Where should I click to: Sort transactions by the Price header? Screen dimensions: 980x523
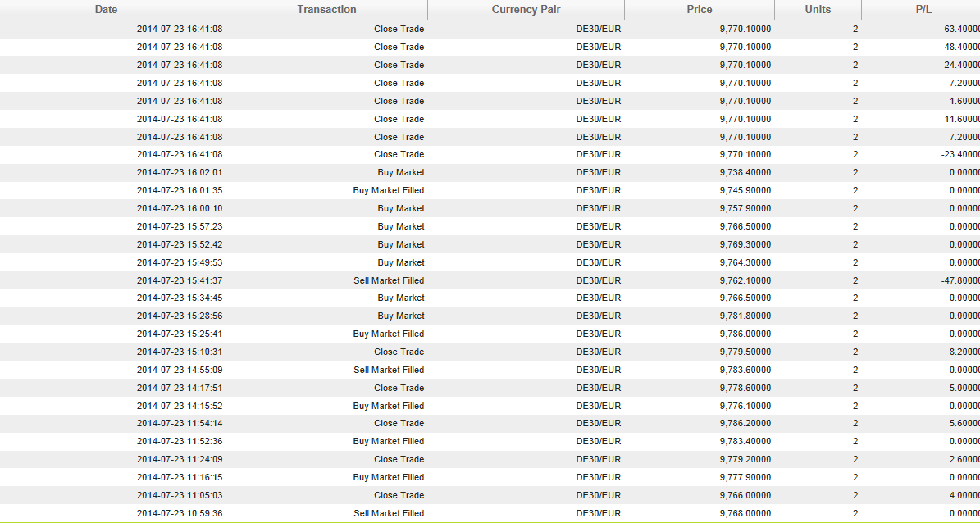700,9
